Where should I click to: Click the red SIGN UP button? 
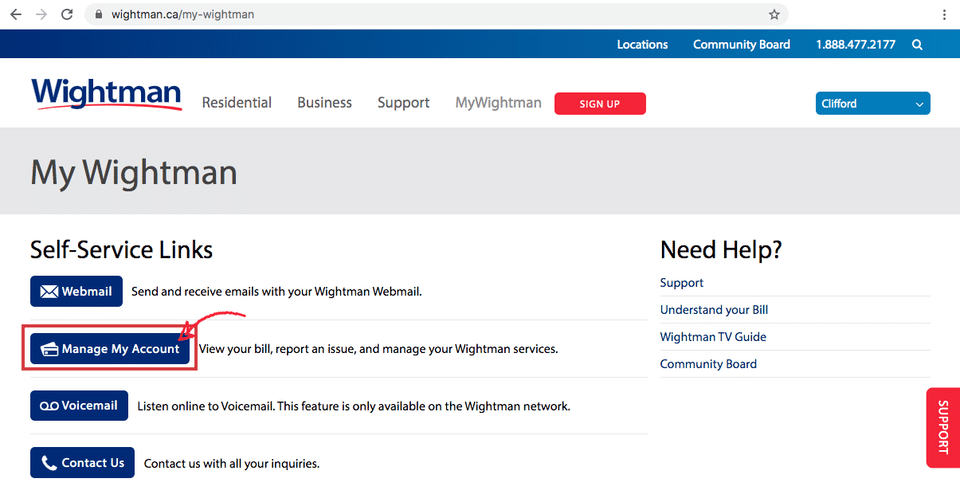(x=600, y=103)
